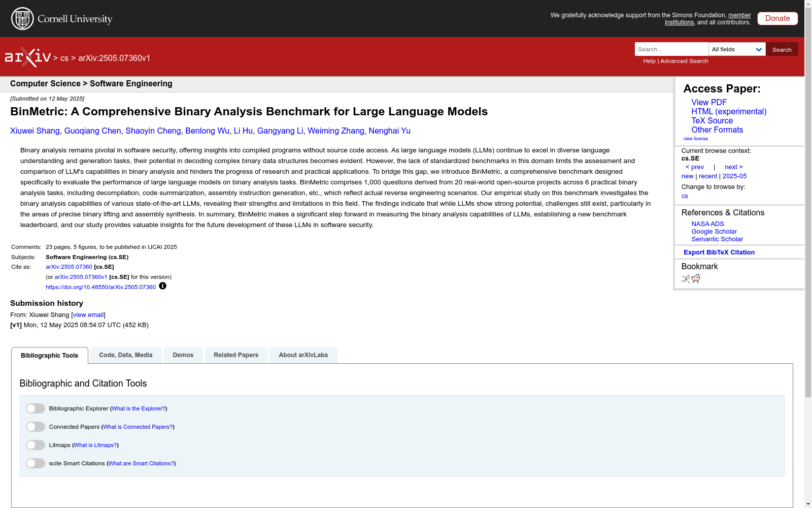Open author Xiuwei Shang link
812x508 pixels.
[x=35, y=131]
